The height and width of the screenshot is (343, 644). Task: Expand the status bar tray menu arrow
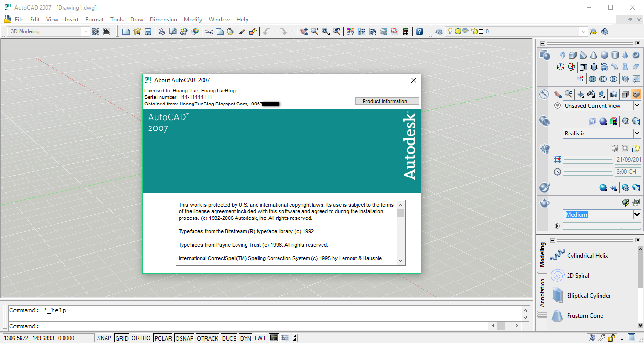(x=622, y=339)
